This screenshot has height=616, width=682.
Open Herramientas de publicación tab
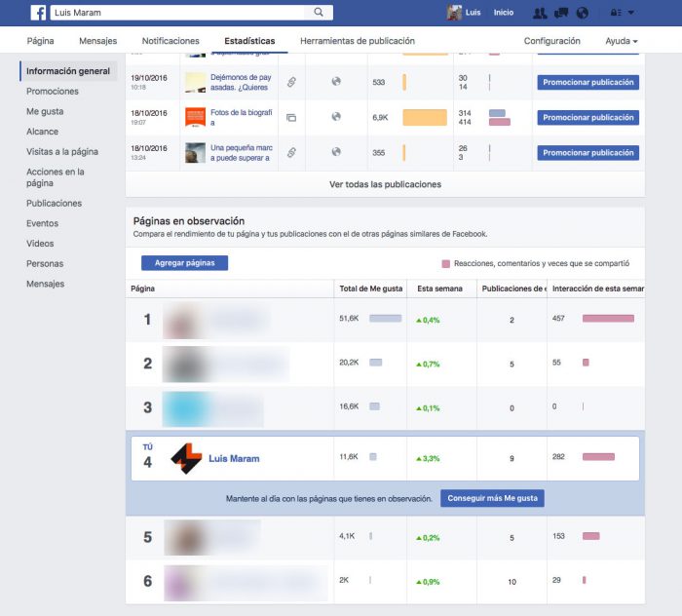pyautogui.click(x=358, y=41)
